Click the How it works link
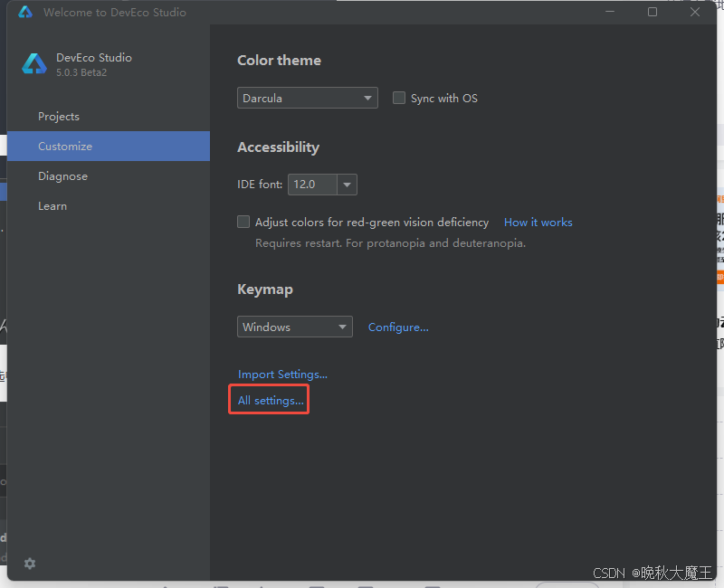 coord(538,223)
